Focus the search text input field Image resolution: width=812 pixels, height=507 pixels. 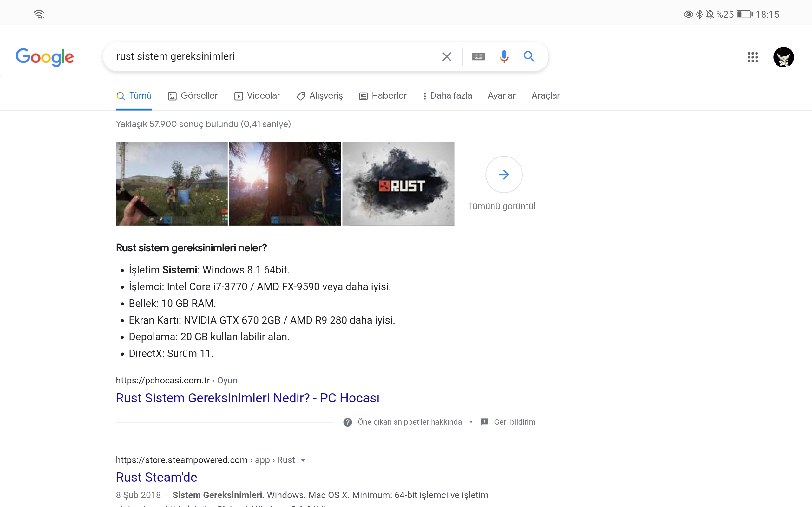(268, 57)
